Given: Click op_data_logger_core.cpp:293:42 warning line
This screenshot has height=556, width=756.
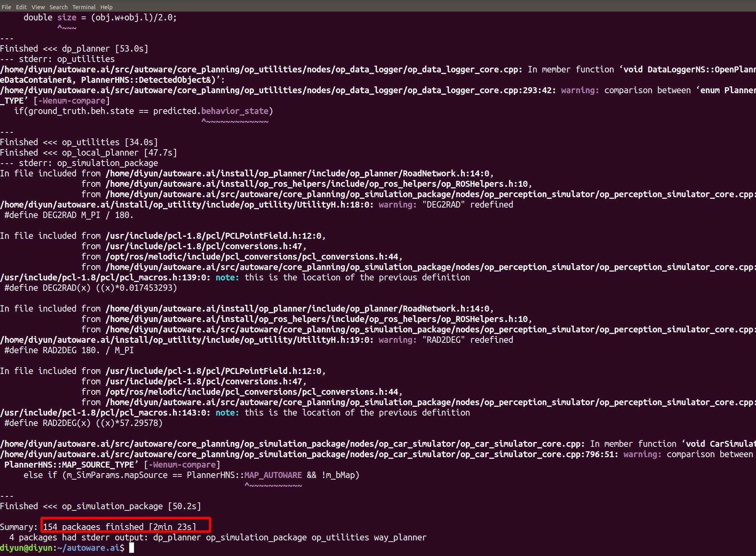Looking at the screenshot, I should (x=378, y=90).
